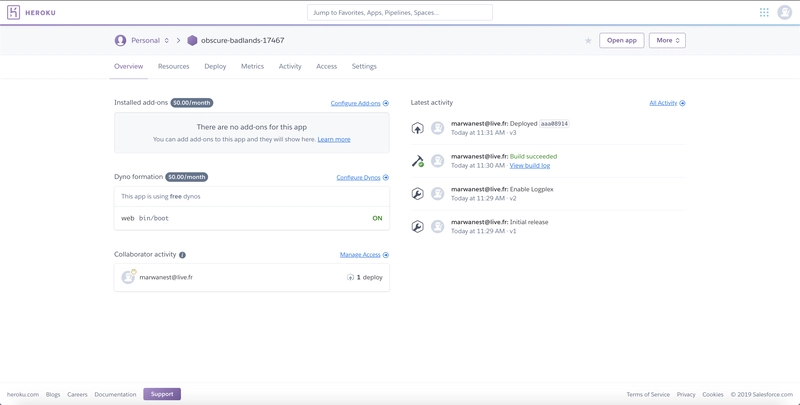800x405 pixels.
Task: Click the Support button in footer
Action: point(162,394)
